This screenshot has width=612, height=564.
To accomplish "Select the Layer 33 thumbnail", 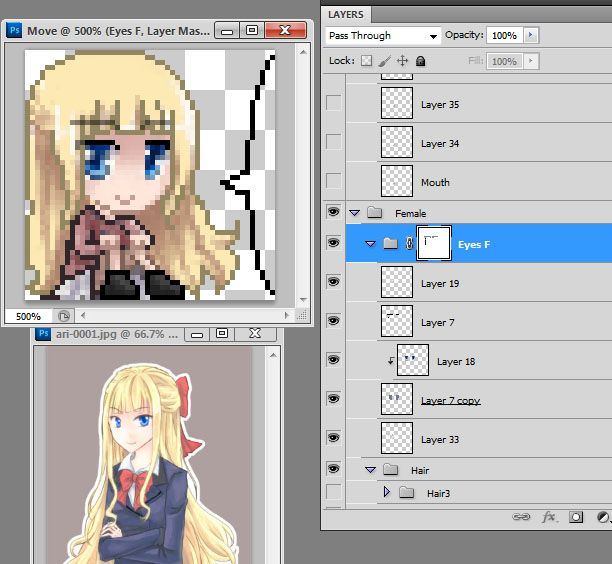I will [x=397, y=438].
